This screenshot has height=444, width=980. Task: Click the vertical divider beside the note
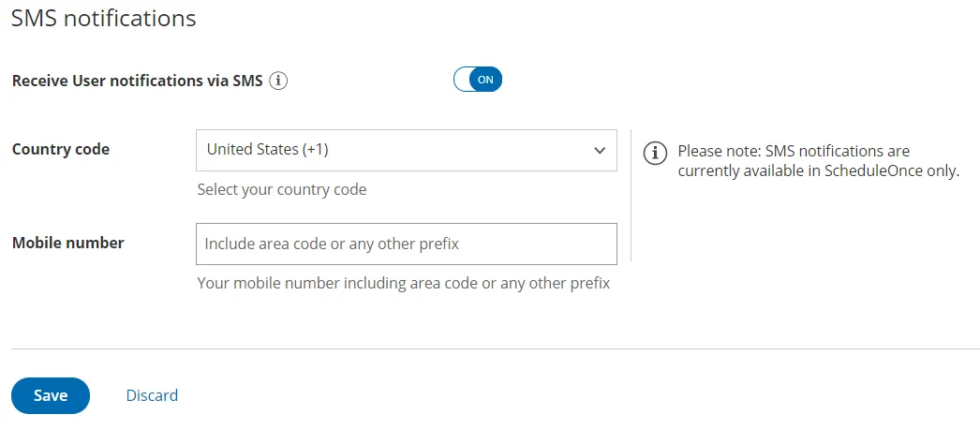tap(631, 196)
